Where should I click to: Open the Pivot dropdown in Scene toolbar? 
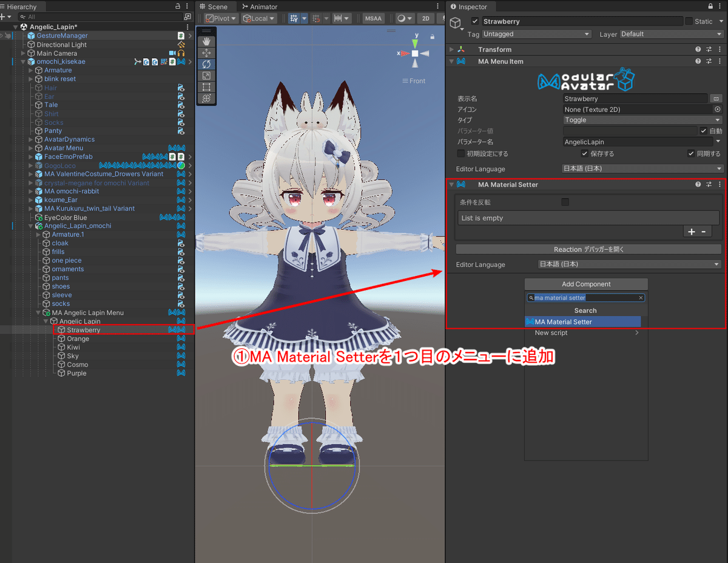pyautogui.click(x=220, y=18)
